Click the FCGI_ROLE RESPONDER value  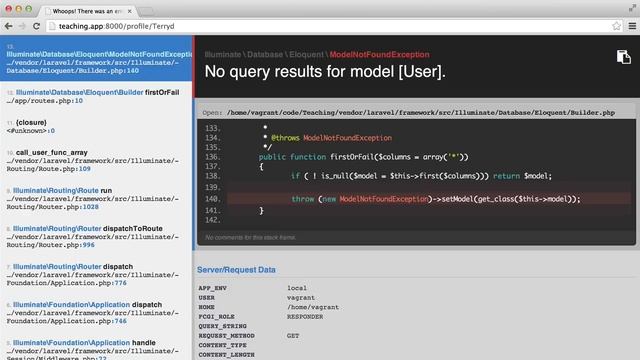[x=305, y=317]
